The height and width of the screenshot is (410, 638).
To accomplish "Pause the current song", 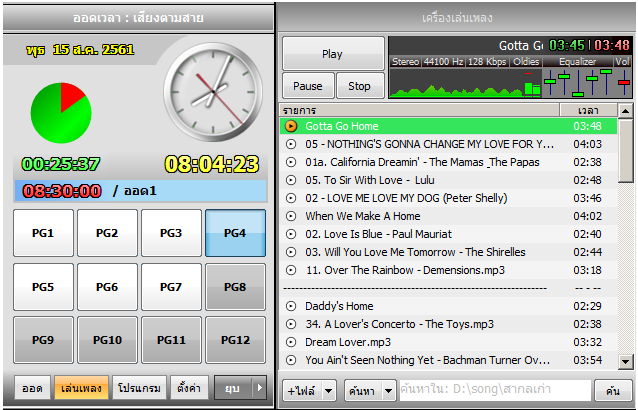I will pos(308,86).
